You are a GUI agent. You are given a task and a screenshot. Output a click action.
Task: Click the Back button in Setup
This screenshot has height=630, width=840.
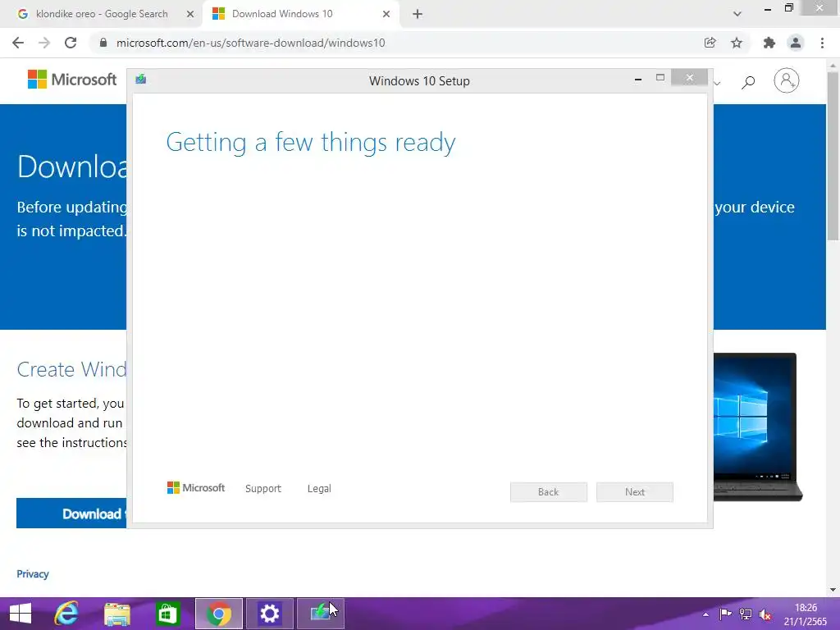pyautogui.click(x=549, y=492)
